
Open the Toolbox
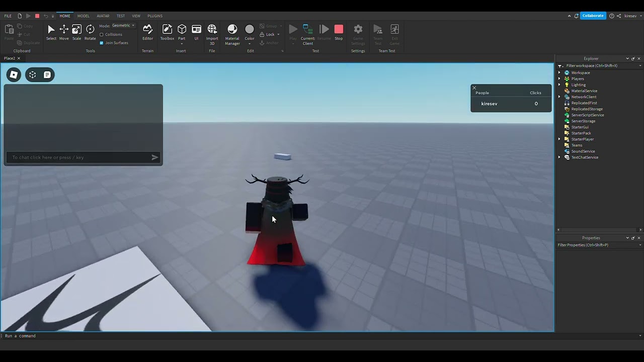click(167, 33)
